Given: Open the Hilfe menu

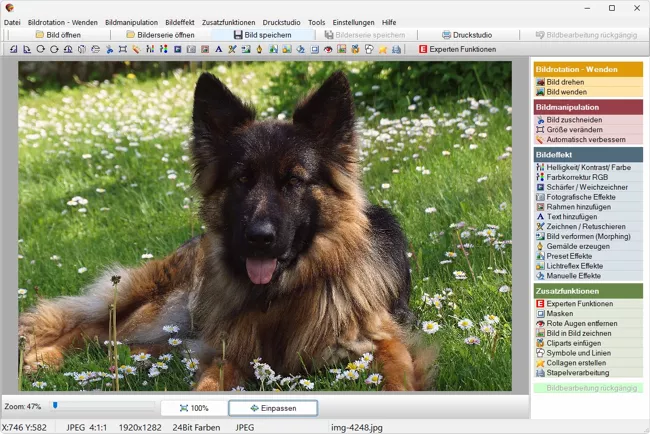Looking at the screenshot, I should point(389,22).
